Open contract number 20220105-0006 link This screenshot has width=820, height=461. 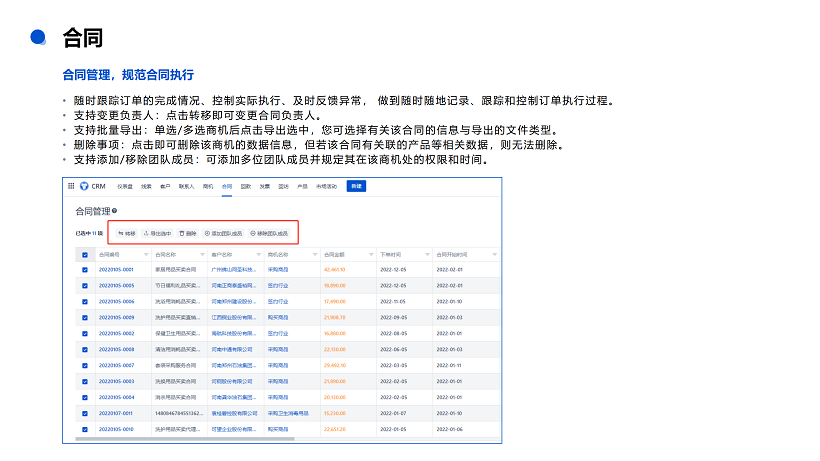click(116, 302)
